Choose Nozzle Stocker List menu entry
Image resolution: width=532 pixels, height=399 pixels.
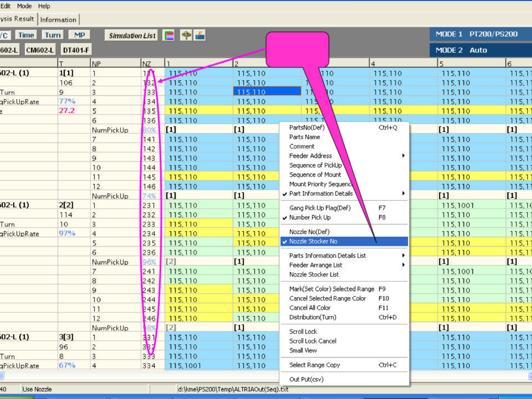(x=314, y=274)
